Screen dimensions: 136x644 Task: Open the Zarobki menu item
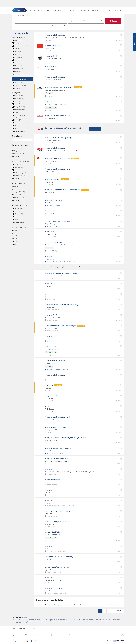pyautogui.click(x=47, y=10)
